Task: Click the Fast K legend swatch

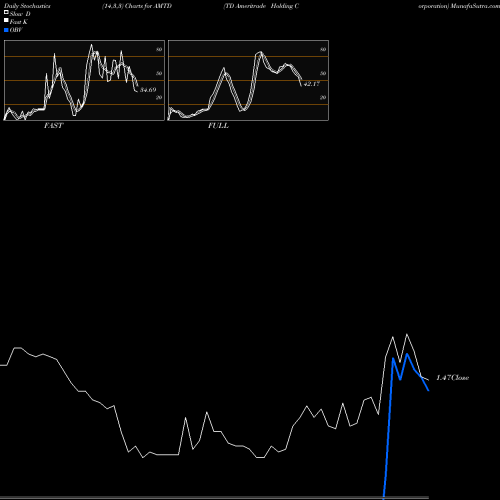Action: tap(6, 20)
